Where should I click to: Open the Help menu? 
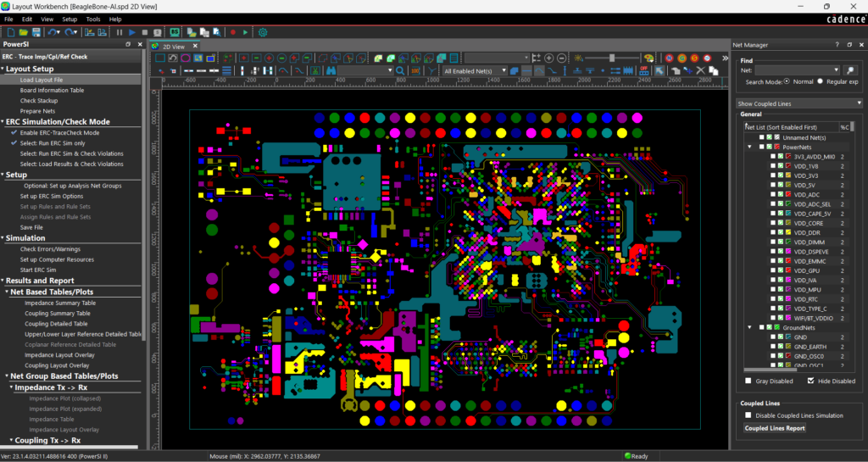(x=115, y=19)
